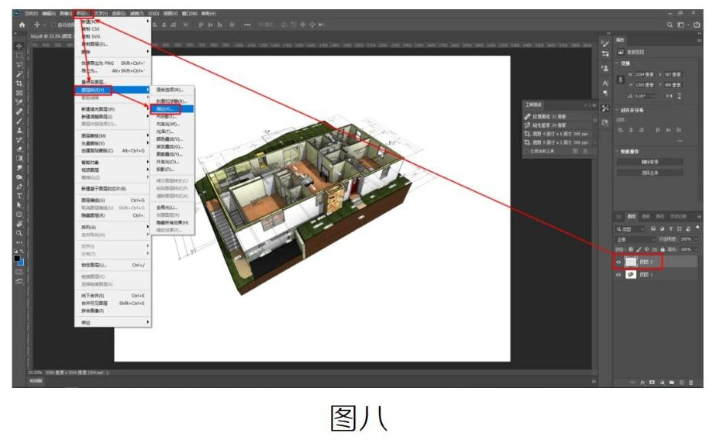
Task: Select the Gradient tool
Action: pyautogui.click(x=19, y=159)
